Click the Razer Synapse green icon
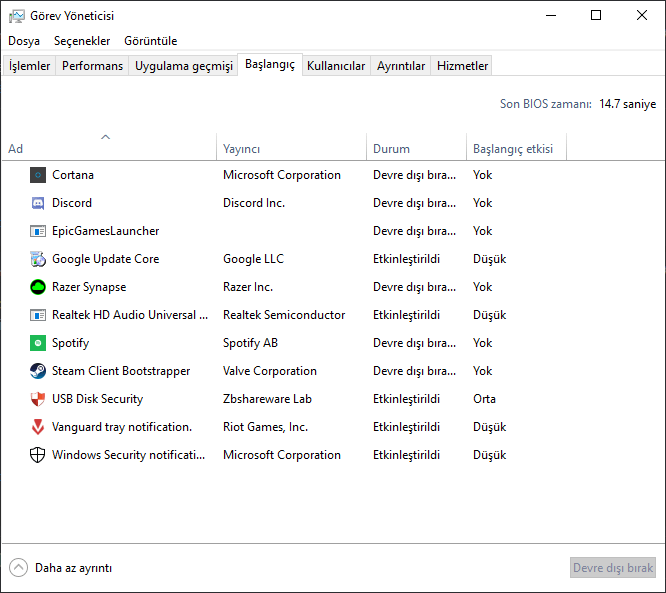The width and height of the screenshot is (666, 593). (38, 287)
